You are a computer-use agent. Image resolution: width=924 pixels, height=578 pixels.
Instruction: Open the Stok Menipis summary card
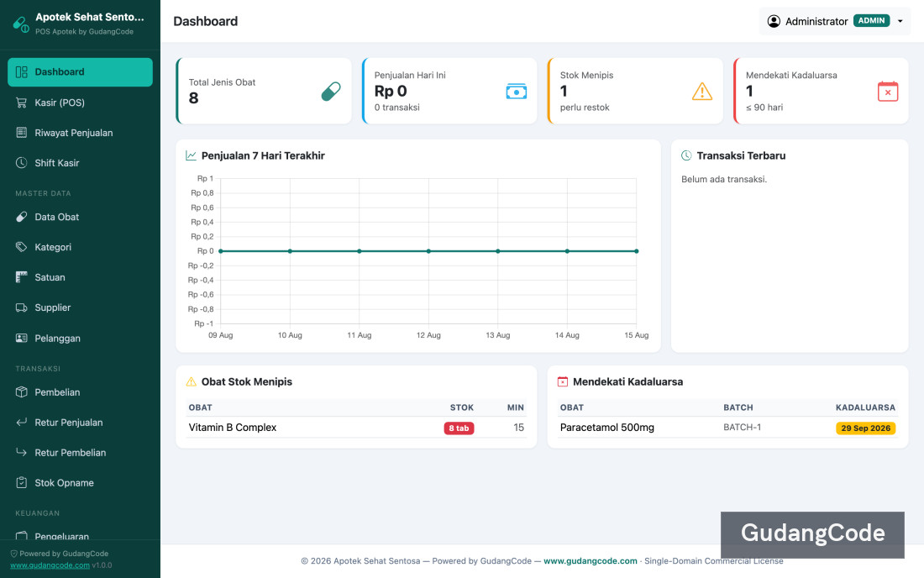[x=635, y=91]
